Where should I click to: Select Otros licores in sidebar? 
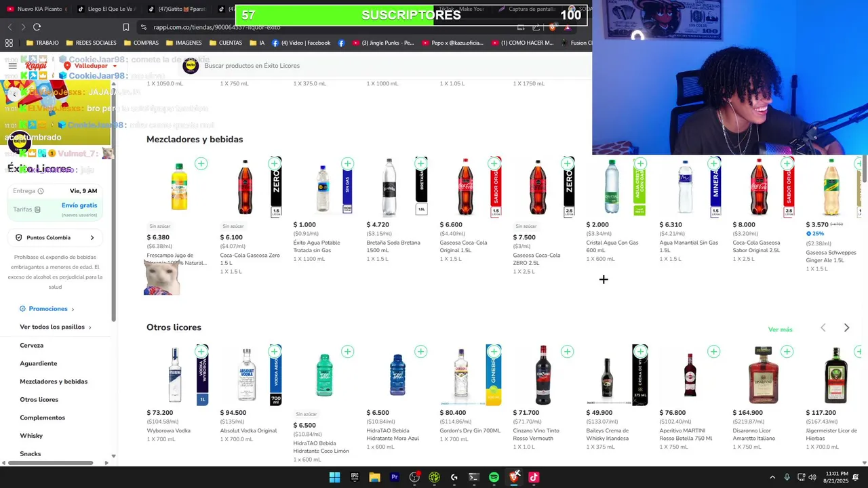(39, 399)
